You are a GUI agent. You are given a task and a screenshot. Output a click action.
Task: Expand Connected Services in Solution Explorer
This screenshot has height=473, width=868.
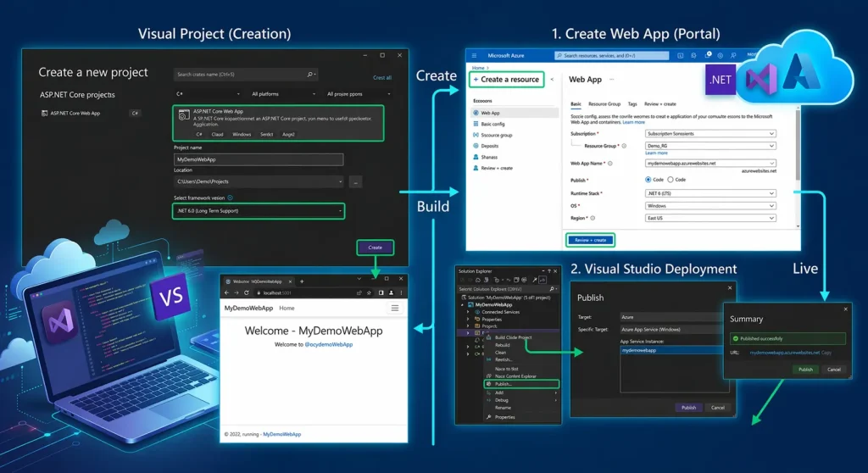coord(468,313)
